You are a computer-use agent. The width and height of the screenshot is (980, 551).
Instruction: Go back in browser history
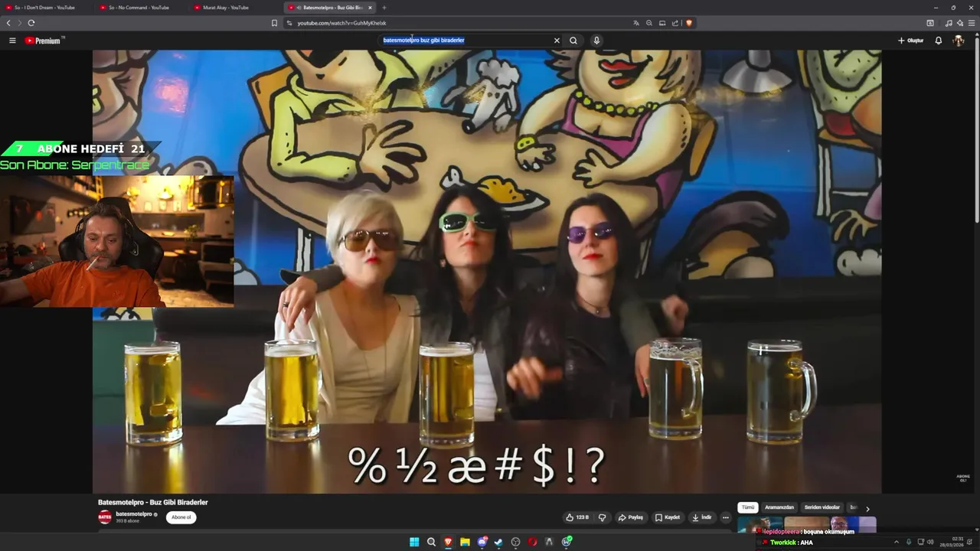[x=9, y=23]
